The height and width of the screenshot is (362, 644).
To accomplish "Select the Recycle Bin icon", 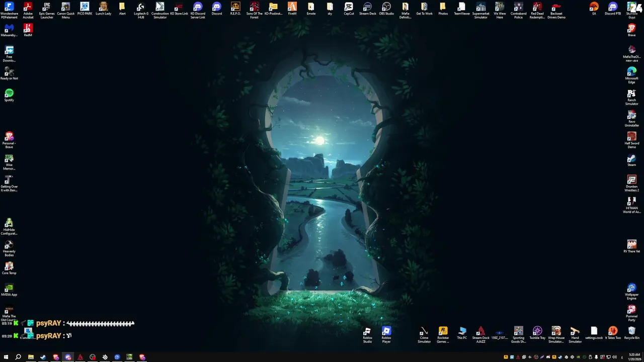I will 631,333.
